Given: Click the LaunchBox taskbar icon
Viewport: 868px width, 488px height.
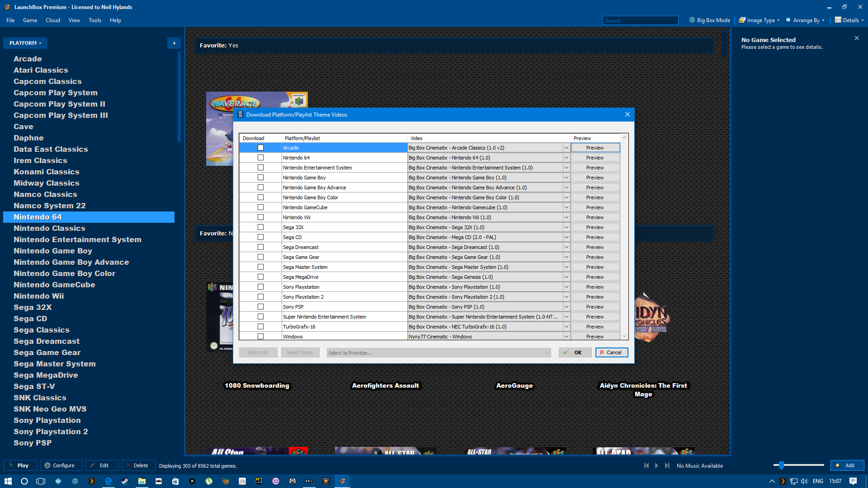Looking at the screenshot, I should pyautogui.click(x=343, y=481).
